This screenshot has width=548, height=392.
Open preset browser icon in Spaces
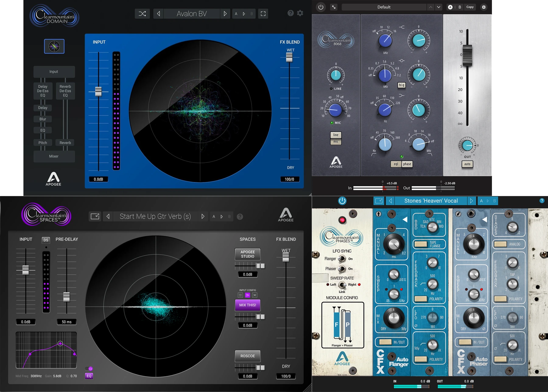point(95,216)
